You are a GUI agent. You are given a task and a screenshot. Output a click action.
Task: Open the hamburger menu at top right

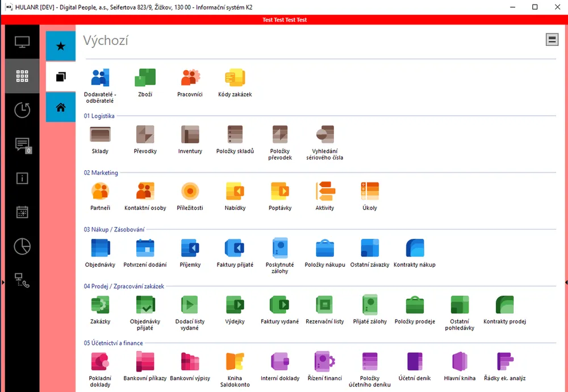pyautogui.click(x=552, y=39)
